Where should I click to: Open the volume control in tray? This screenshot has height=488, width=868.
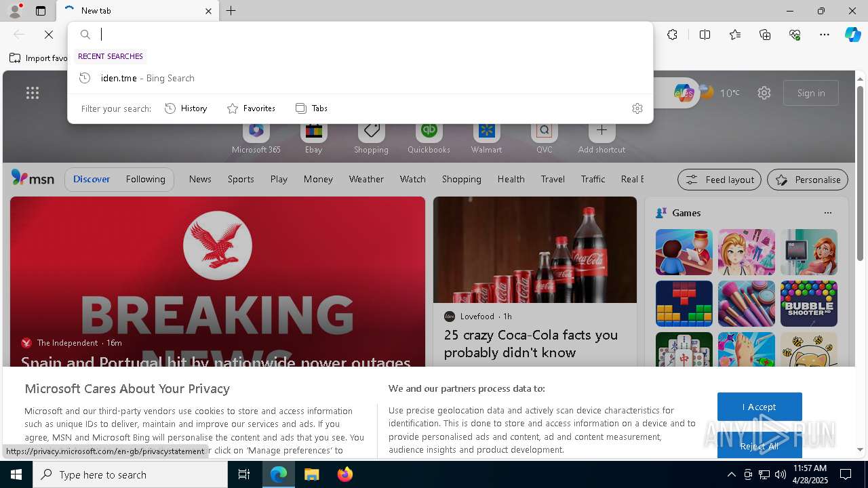(x=780, y=474)
